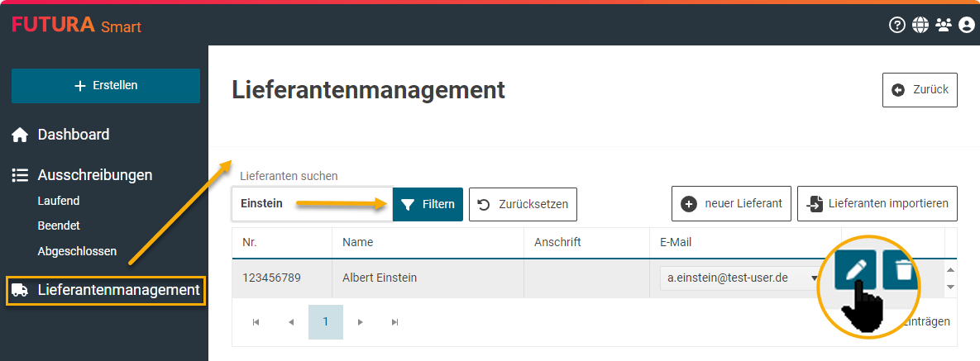Open Ausschreibungen in the sidebar
This screenshot has height=361, width=980.
pyautogui.click(x=94, y=175)
